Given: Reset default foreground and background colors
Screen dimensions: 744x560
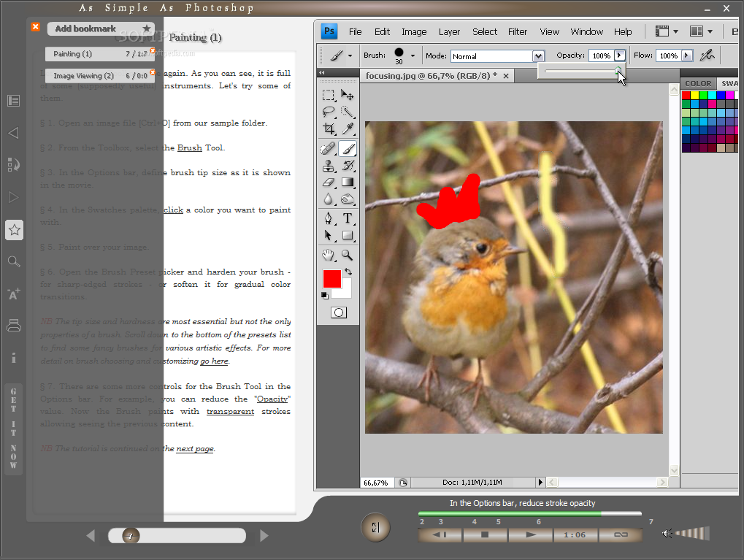Looking at the screenshot, I should pyautogui.click(x=325, y=296).
